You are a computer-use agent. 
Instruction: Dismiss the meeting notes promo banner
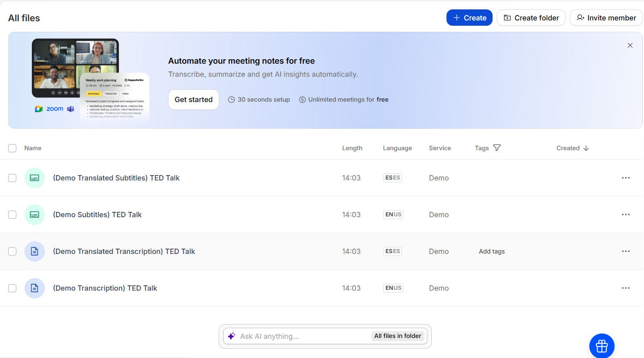630,45
